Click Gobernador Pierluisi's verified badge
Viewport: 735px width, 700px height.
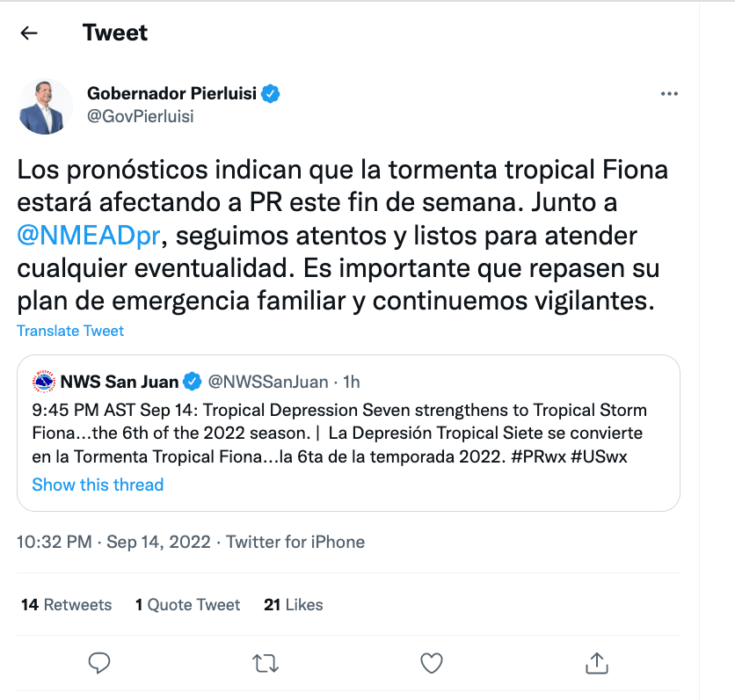273,94
